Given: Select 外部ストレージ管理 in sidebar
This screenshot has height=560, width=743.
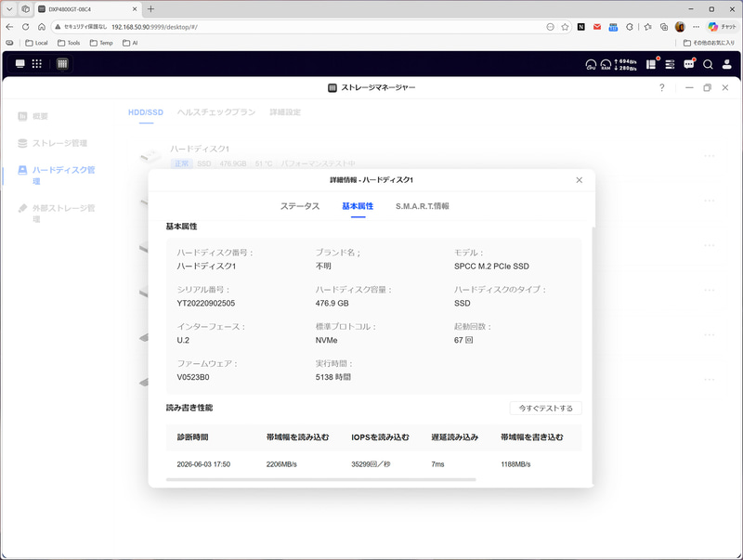Looking at the screenshot, I should 57,214.
